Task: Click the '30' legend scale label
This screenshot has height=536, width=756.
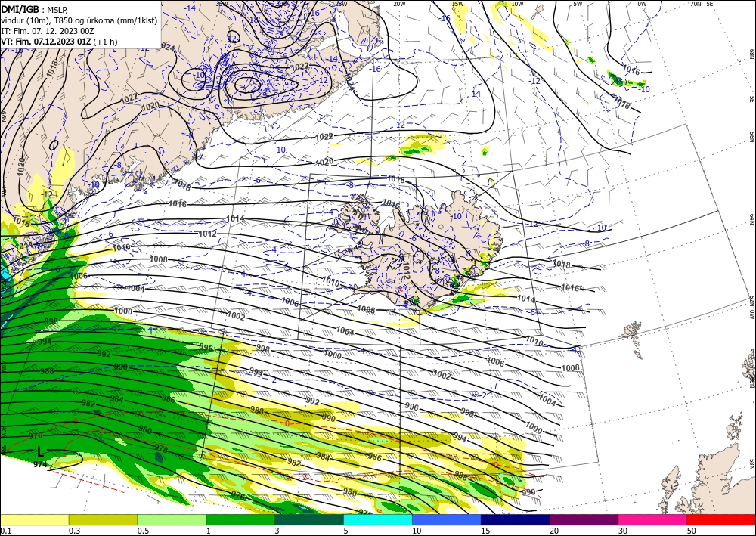Action: click(623, 531)
